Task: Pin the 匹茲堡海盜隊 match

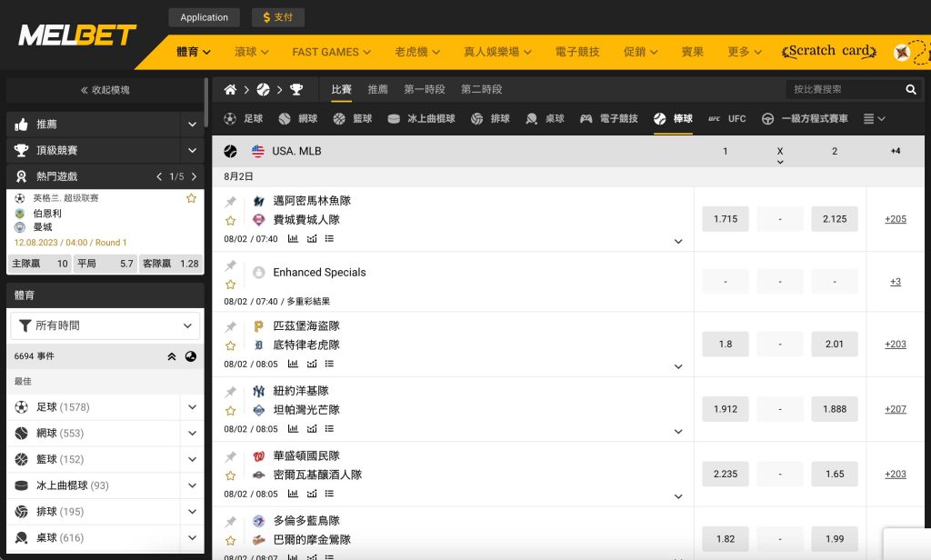Action: click(230, 326)
